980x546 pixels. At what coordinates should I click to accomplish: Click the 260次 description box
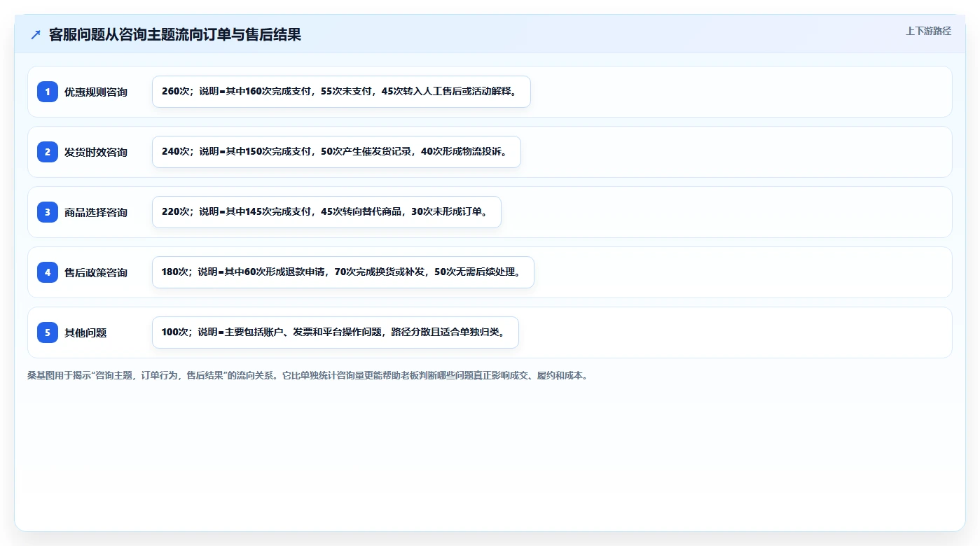point(341,92)
